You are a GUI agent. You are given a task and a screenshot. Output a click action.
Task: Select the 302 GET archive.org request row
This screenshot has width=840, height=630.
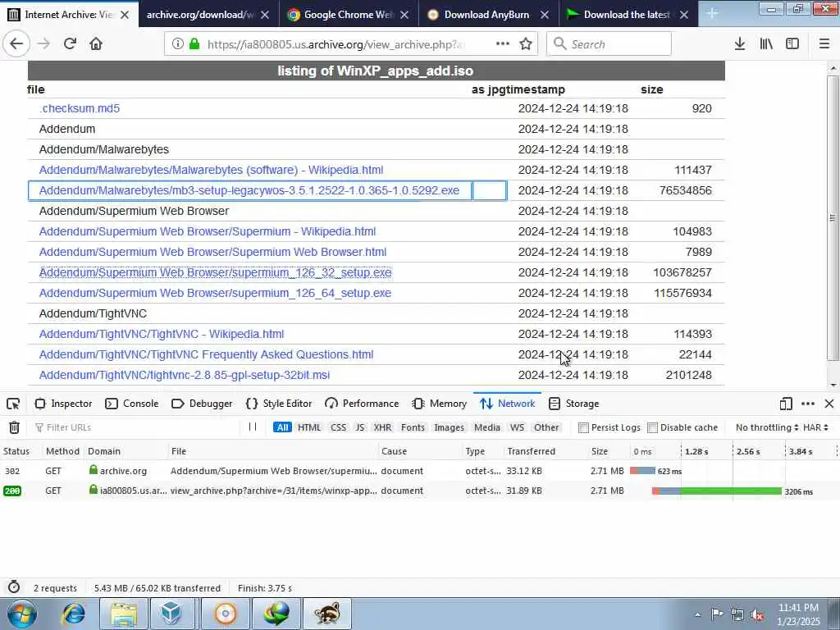coord(420,471)
